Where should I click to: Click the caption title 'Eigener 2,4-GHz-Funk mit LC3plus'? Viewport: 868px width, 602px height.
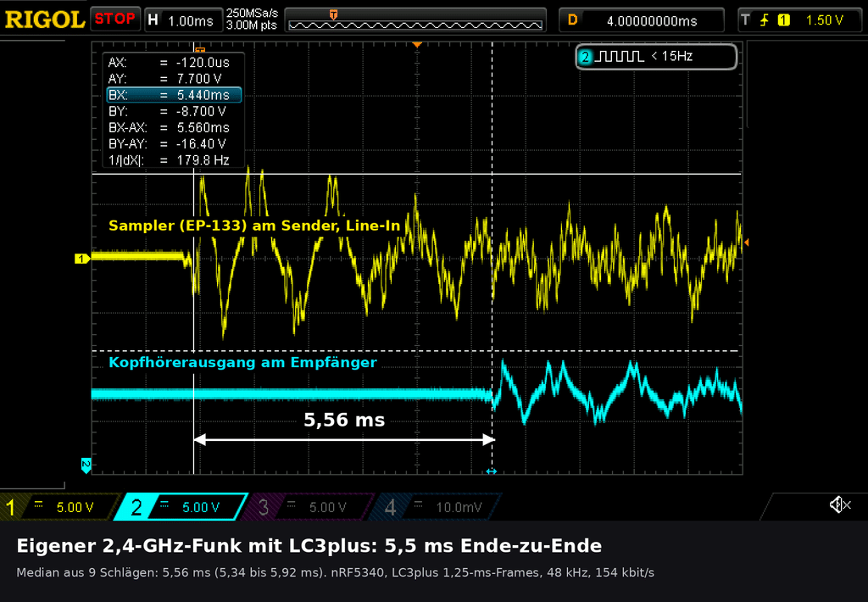[197, 546]
